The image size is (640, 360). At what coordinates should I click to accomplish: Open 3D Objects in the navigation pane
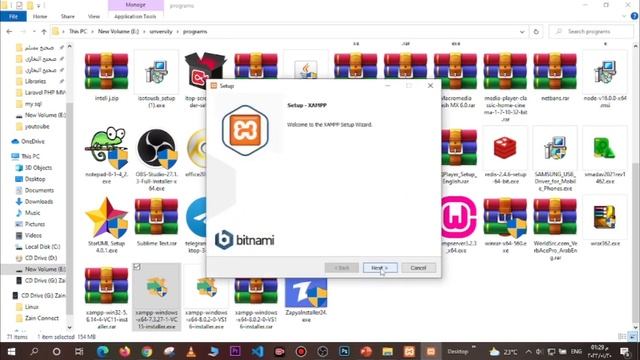pyautogui.click(x=38, y=168)
